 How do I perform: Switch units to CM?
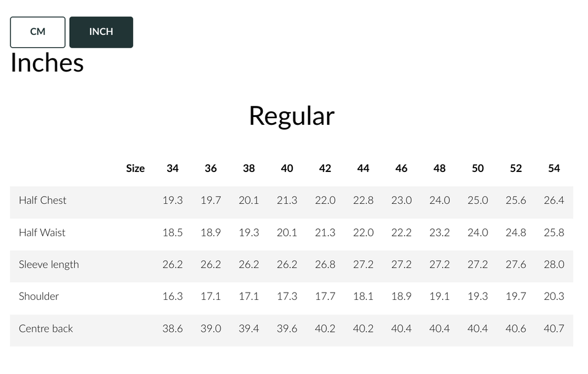[37, 32]
